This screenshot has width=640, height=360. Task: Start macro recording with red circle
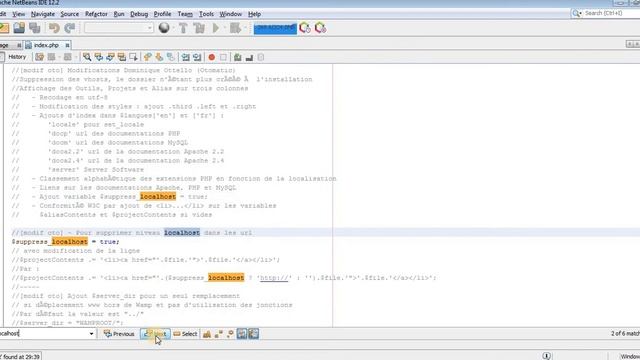click(x=211, y=57)
